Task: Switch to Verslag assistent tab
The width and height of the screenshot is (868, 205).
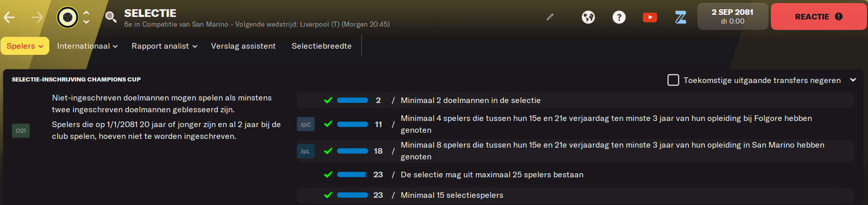Action: tap(243, 46)
